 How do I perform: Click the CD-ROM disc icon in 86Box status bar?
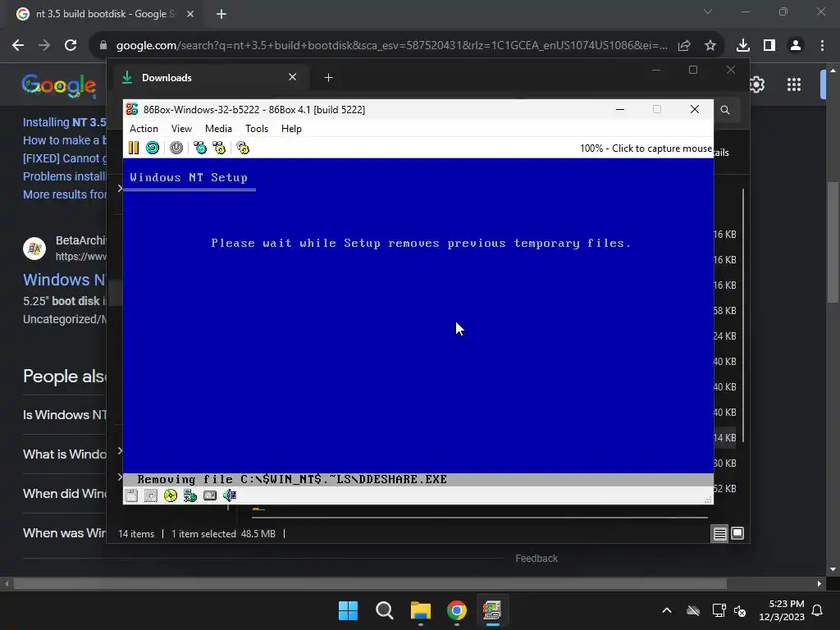pyautogui.click(x=171, y=495)
